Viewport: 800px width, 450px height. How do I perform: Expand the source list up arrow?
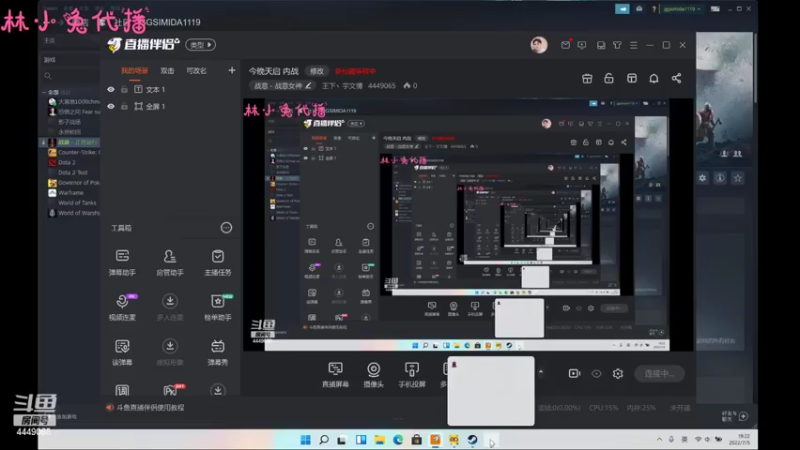click(541, 372)
